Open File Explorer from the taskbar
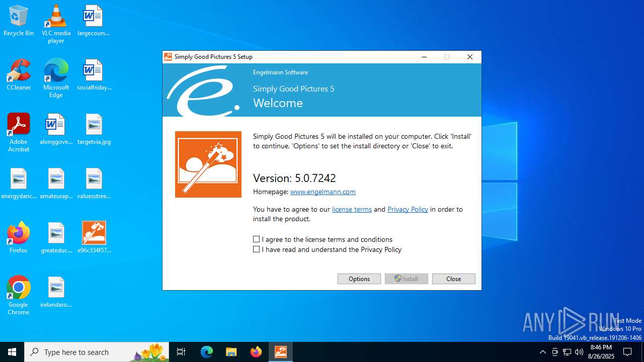The height and width of the screenshot is (362, 644). (231, 352)
